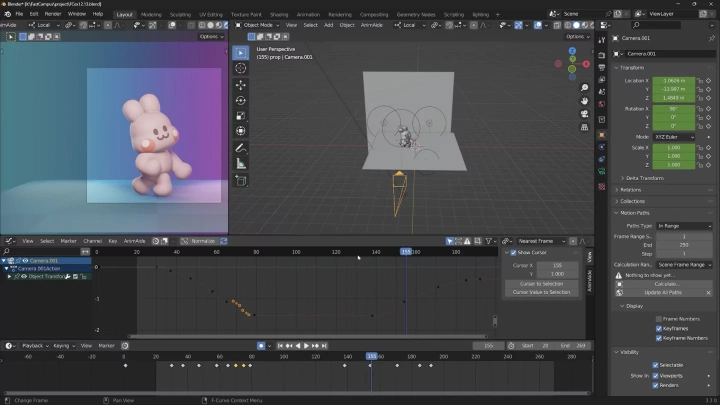Open Object properties tab icon
Screen dimensions: 720x405
[x=602, y=135]
